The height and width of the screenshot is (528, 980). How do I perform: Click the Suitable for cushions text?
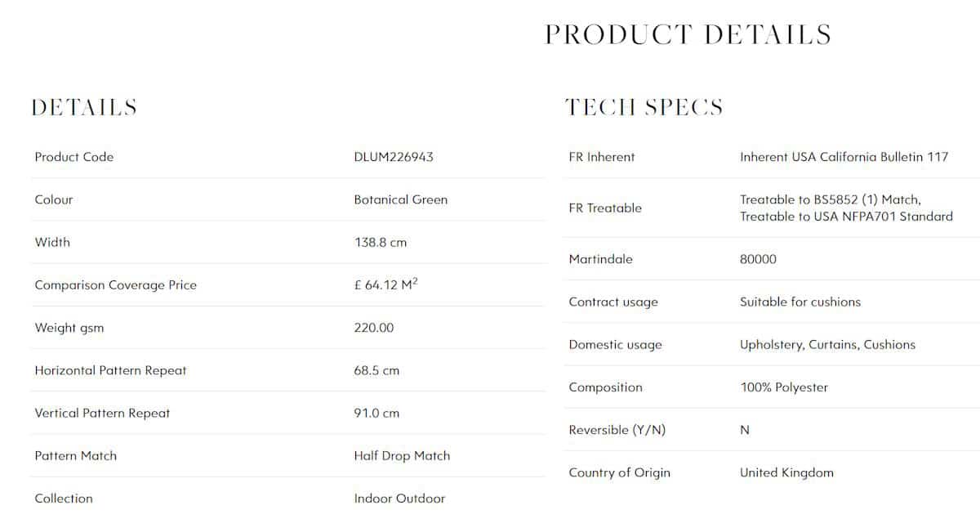800,302
